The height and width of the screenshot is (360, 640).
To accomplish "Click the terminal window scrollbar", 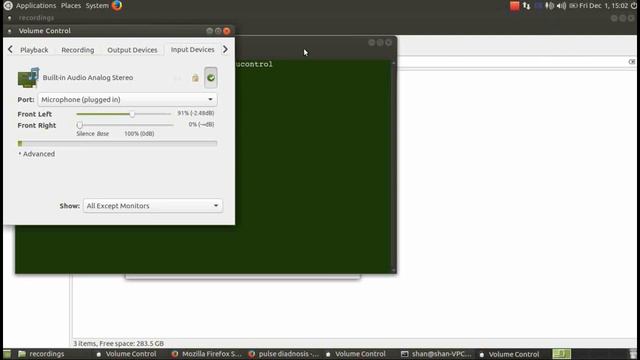I will pos(393,167).
